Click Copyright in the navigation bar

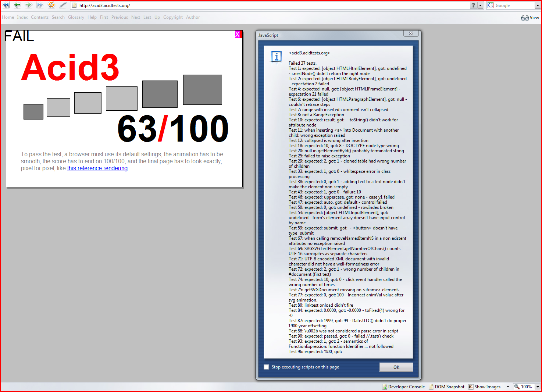[x=173, y=17]
